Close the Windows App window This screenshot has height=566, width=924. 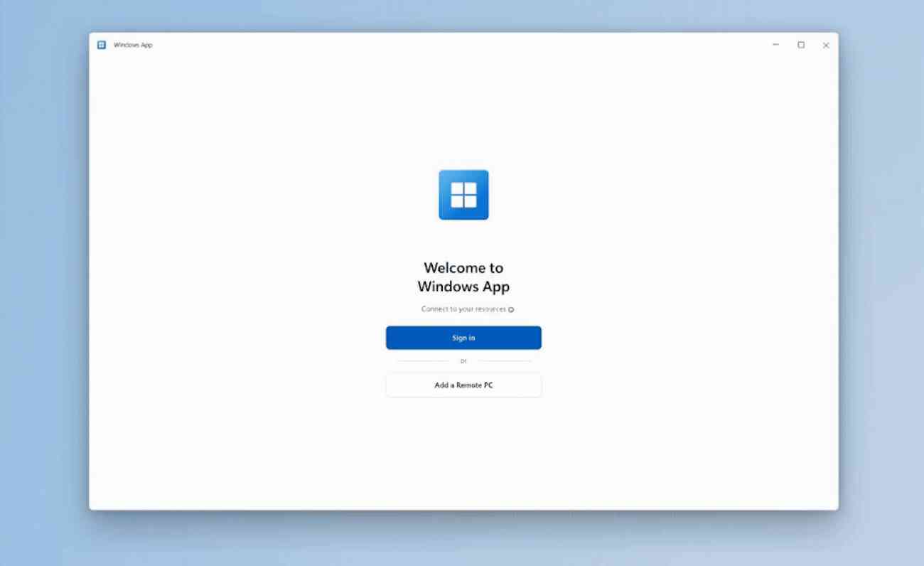coord(826,45)
